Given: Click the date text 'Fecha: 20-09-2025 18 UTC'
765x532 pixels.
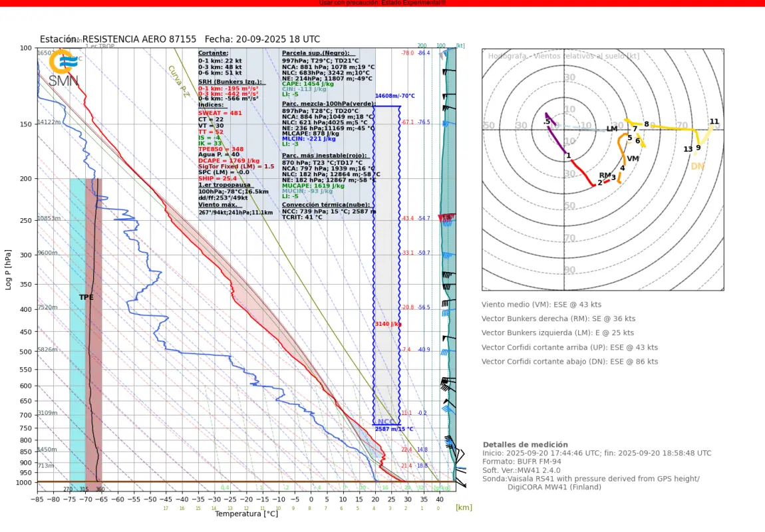Looking at the screenshot, I should pyautogui.click(x=263, y=39).
